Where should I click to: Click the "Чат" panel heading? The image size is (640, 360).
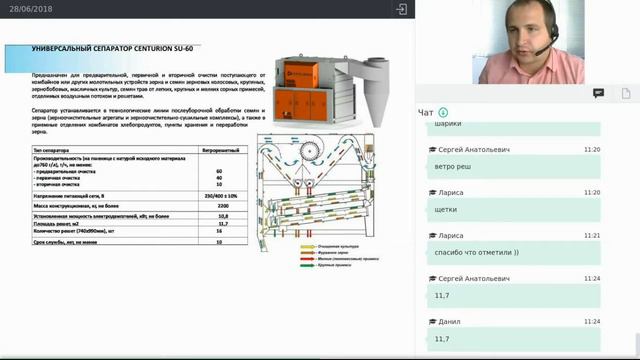click(425, 113)
